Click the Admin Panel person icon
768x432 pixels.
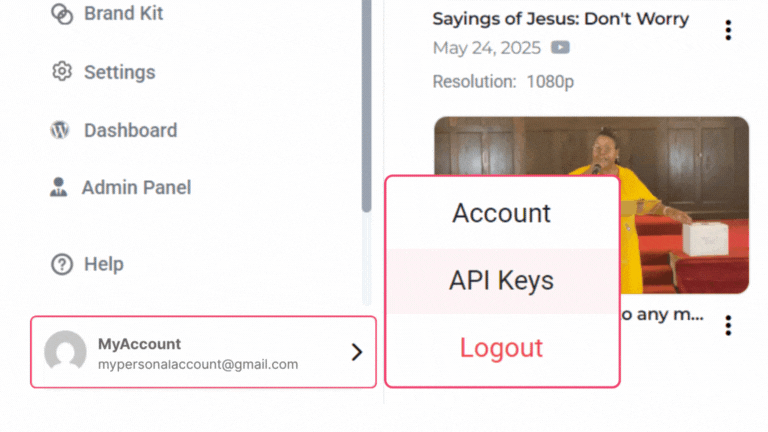click(59, 187)
